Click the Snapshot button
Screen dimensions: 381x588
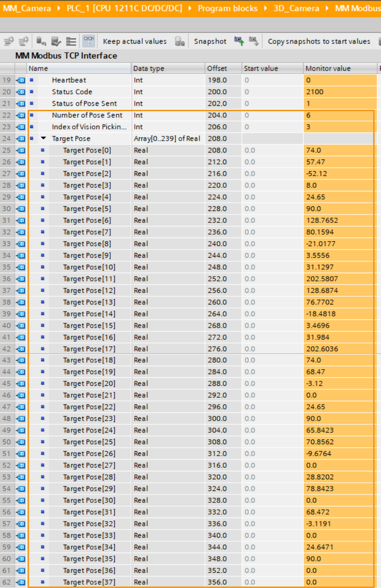click(x=210, y=42)
